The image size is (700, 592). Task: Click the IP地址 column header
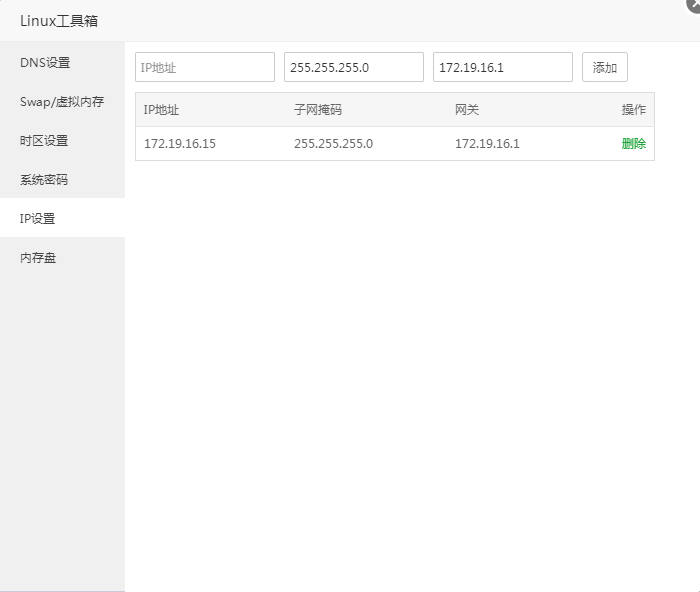161,110
